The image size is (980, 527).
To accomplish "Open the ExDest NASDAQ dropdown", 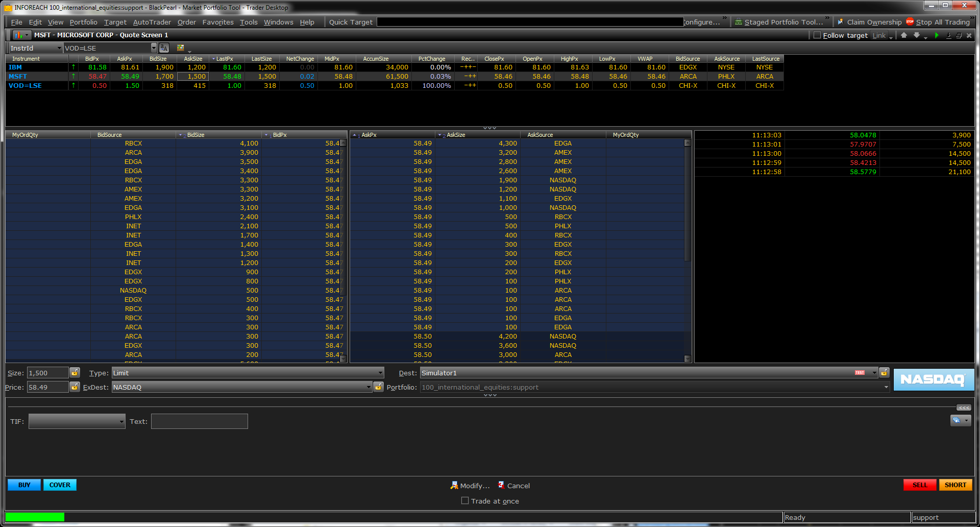I will [368, 387].
